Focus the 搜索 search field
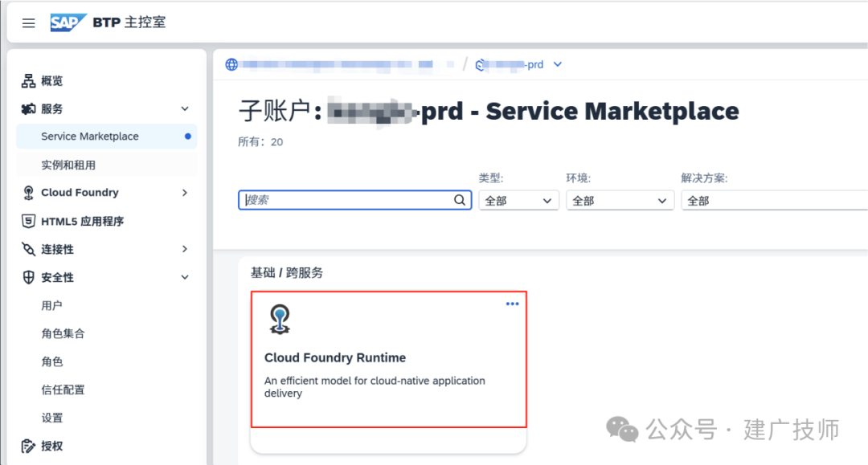 click(x=355, y=200)
